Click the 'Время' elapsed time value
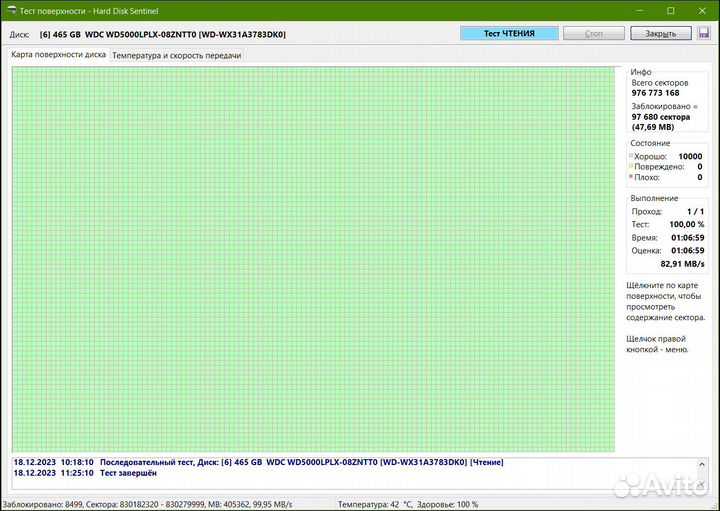The width and height of the screenshot is (720, 511). coord(687,238)
